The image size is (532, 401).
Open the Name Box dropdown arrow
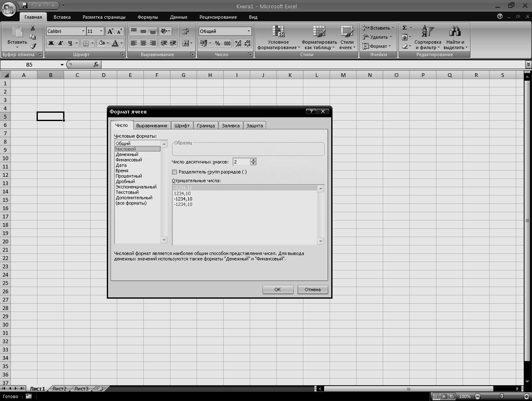pyautogui.click(x=62, y=64)
